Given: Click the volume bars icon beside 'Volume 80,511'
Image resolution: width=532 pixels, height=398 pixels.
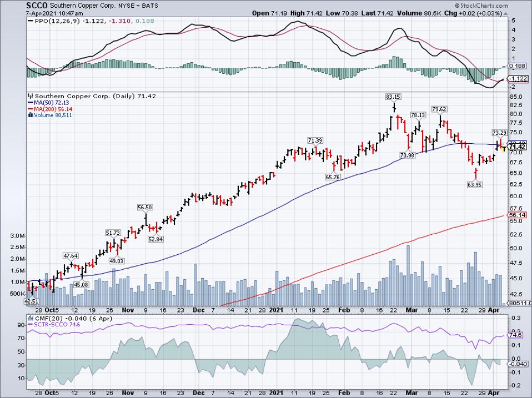Looking at the screenshot, I should pyautogui.click(x=30, y=115).
